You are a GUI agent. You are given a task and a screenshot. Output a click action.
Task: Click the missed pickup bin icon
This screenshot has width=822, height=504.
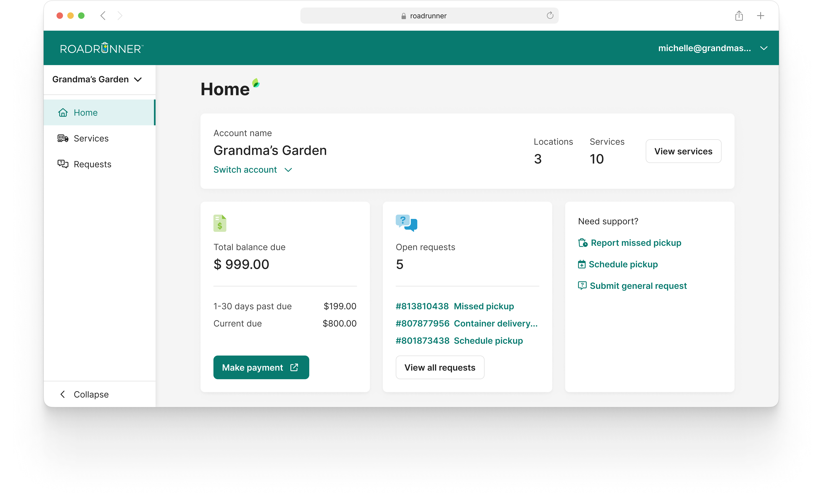[x=583, y=243]
